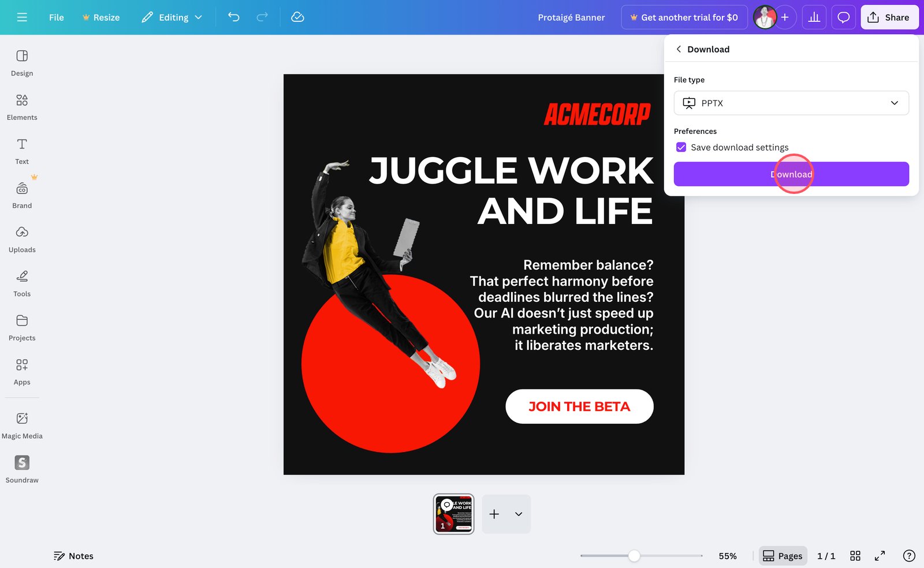Go back from Download panel

pos(679,49)
